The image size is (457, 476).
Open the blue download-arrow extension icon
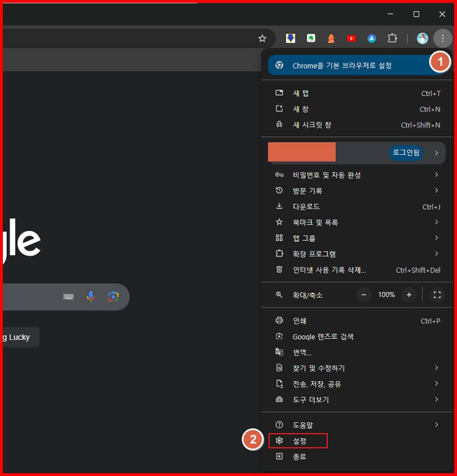(291, 38)
